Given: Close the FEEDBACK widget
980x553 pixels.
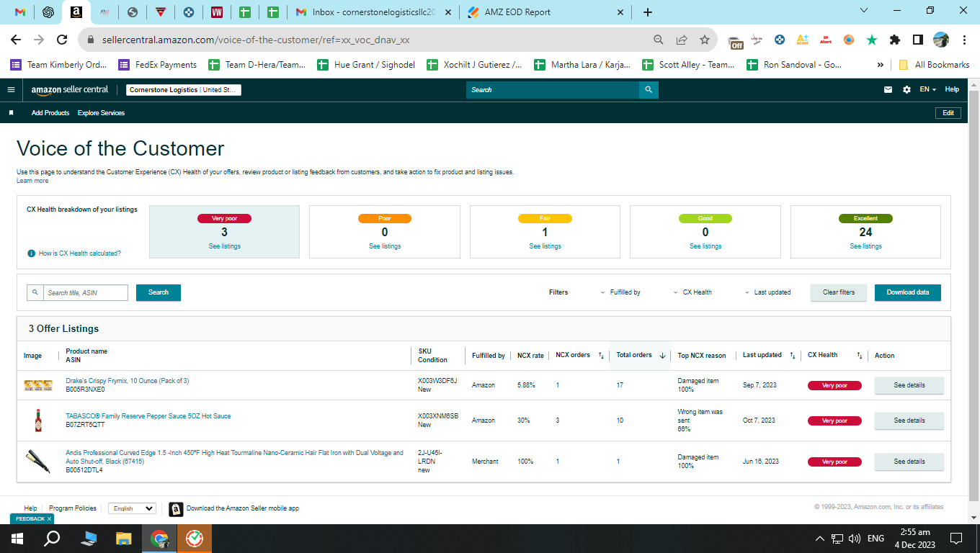Looking at the screenshot, I should tap(49, 518).
